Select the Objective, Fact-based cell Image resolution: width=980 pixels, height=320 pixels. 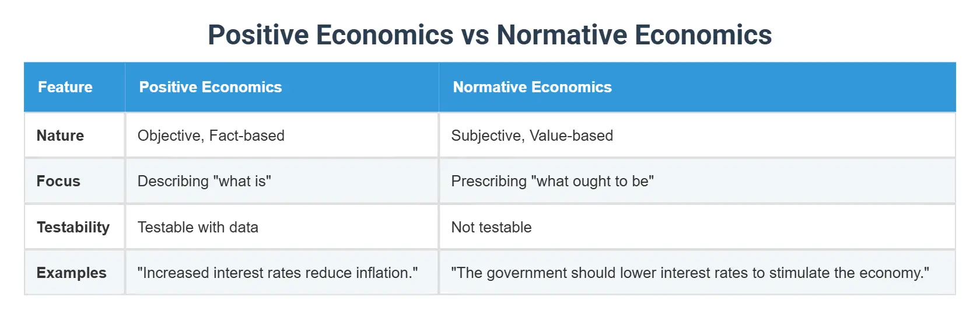tap(282, 135)
